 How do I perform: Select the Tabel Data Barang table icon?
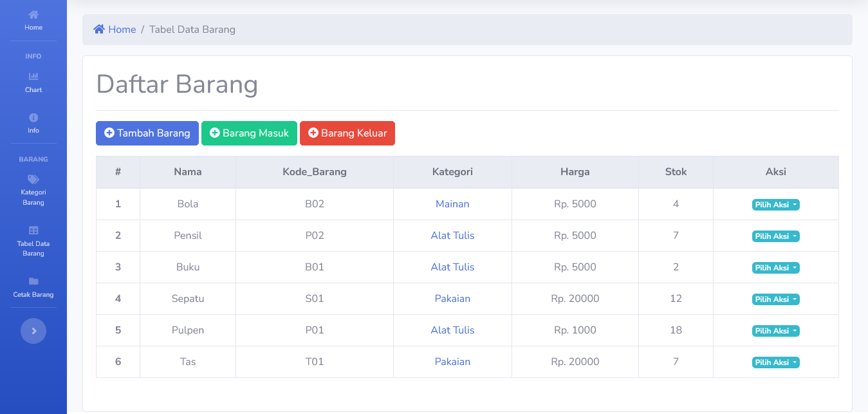[33, 231]
